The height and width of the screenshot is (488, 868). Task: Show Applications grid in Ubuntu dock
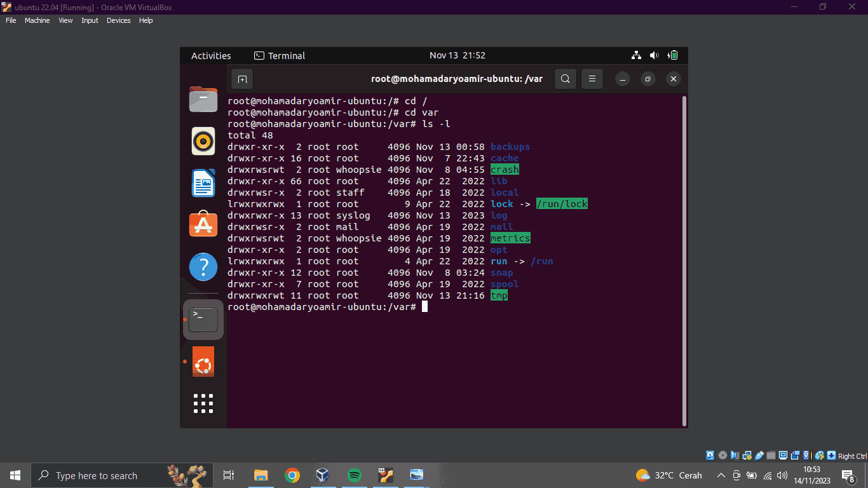(x=203, y=403)
